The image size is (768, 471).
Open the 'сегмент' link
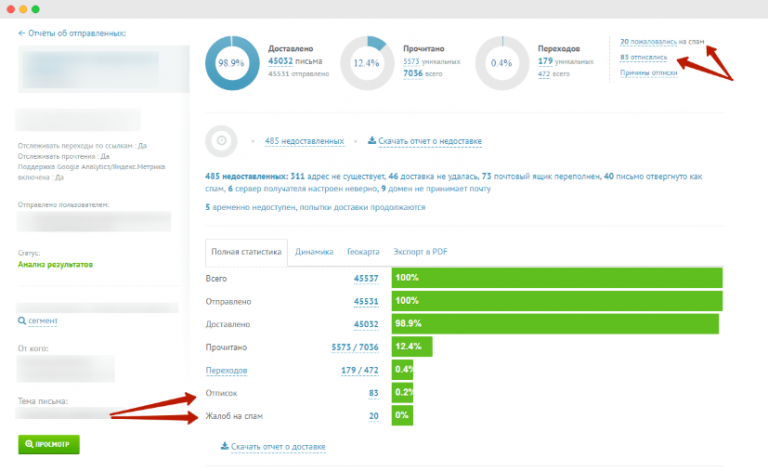click(x=43, y=321)
